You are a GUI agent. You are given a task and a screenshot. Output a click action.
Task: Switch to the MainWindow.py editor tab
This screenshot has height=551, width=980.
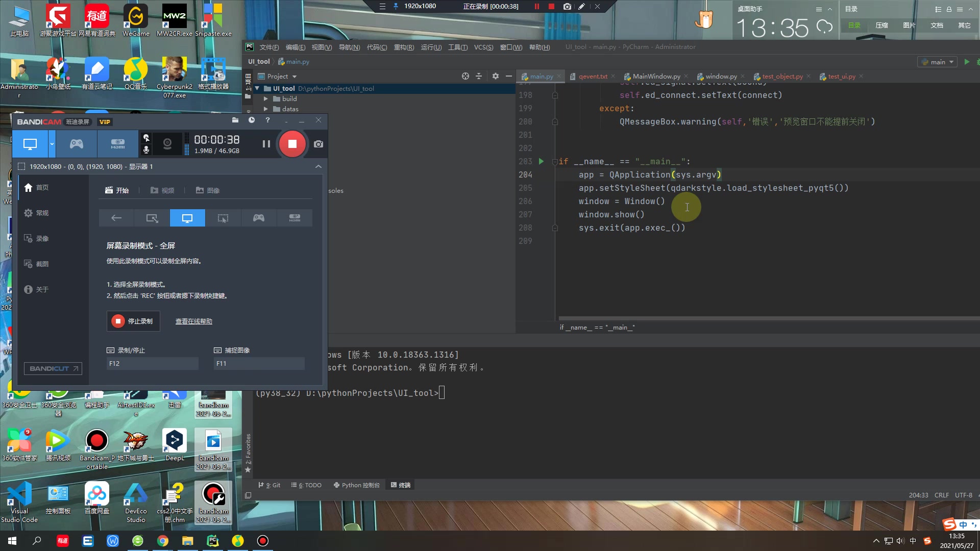(656, 77)
